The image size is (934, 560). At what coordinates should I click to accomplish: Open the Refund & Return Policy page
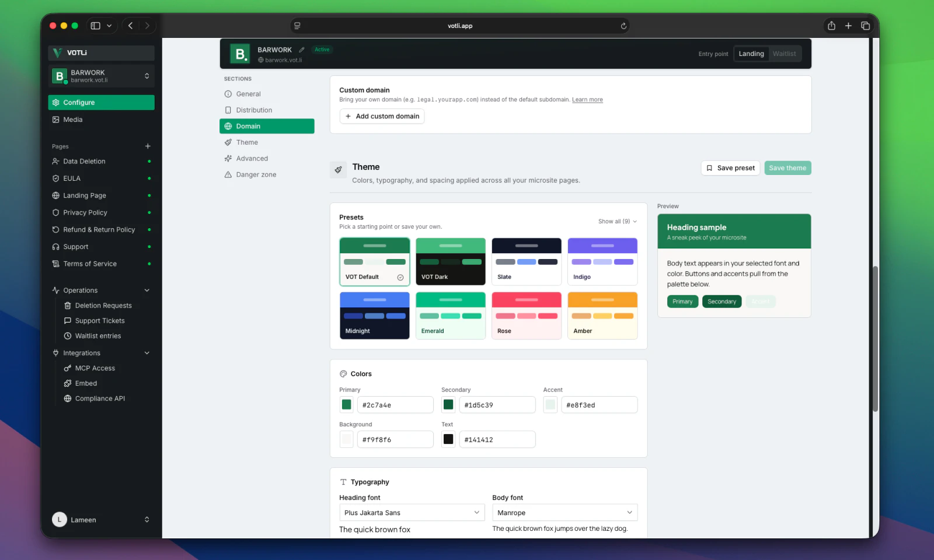(x=101, y=230)
